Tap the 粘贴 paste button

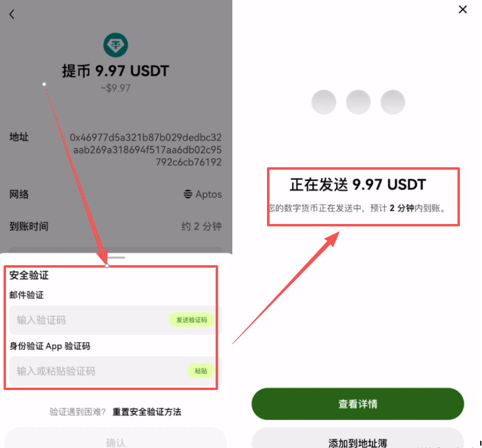point(201,371)
